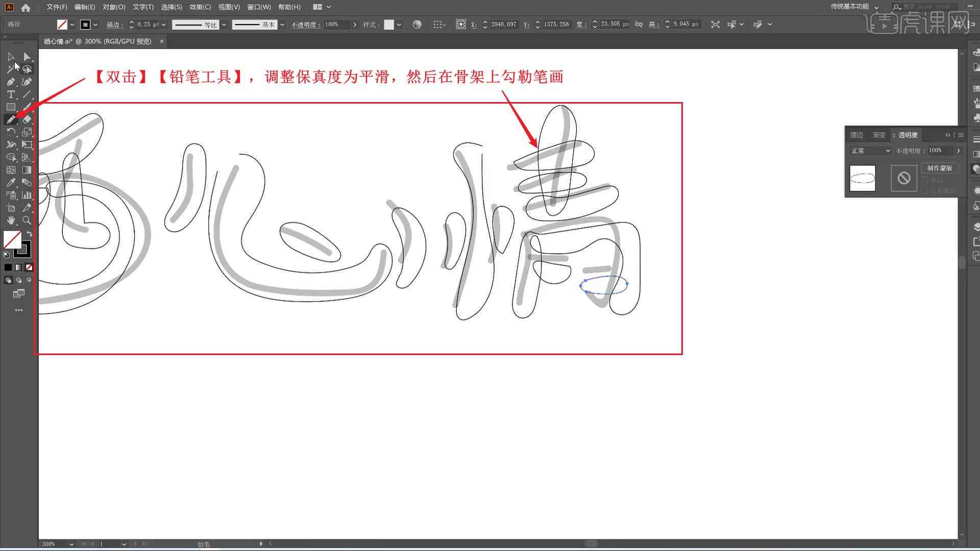Select the Artboard tool
Screen dimensions: 980x551
pos(11,208)
